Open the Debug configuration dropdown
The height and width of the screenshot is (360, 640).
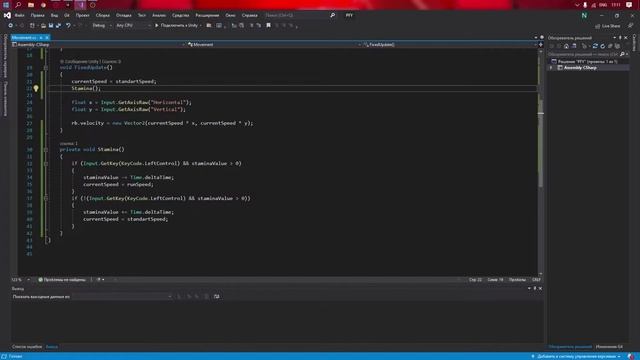[101, 25]
